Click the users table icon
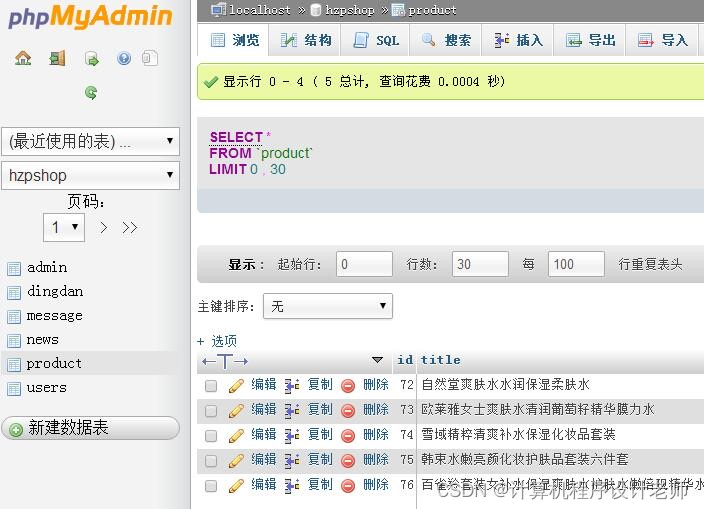The width and height of the screenshot is (704, 509). click(x=14, y=389)
